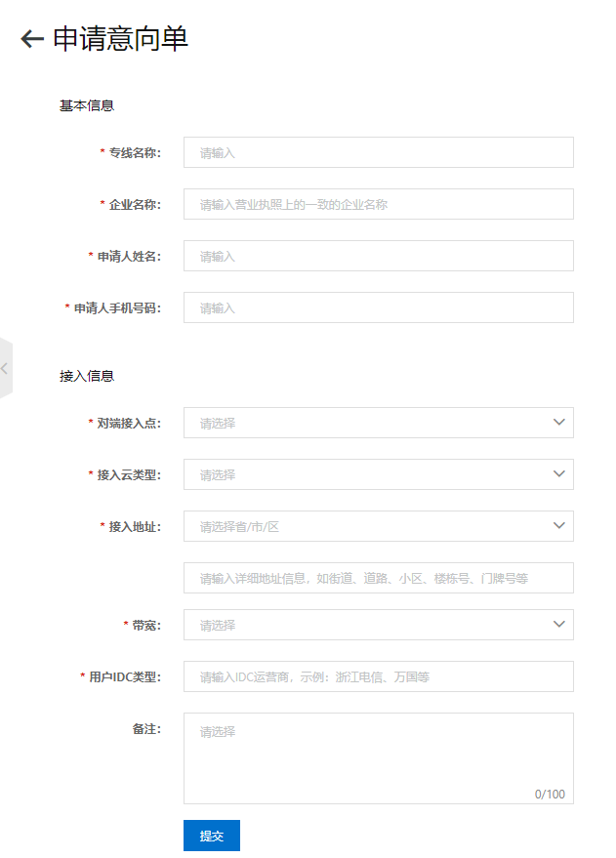Click the 对端接入点 label
616x858 pixels.
[x=129, y=423]
